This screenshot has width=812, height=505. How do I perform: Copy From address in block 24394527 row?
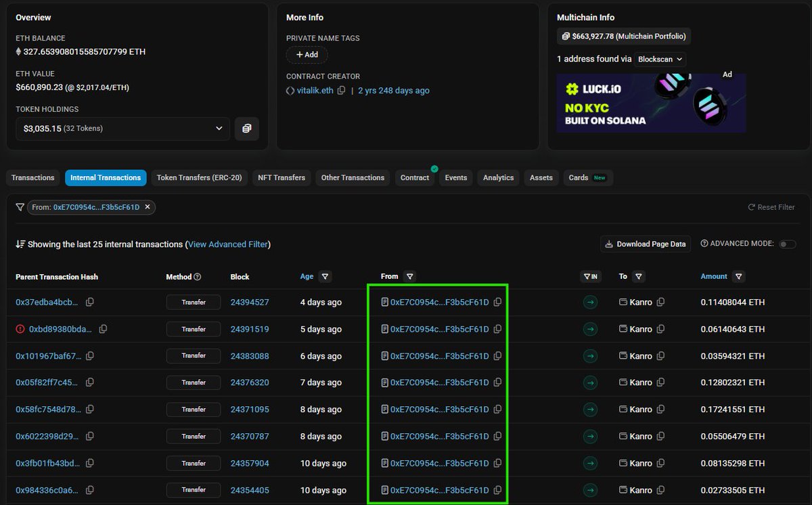(498, 303)
